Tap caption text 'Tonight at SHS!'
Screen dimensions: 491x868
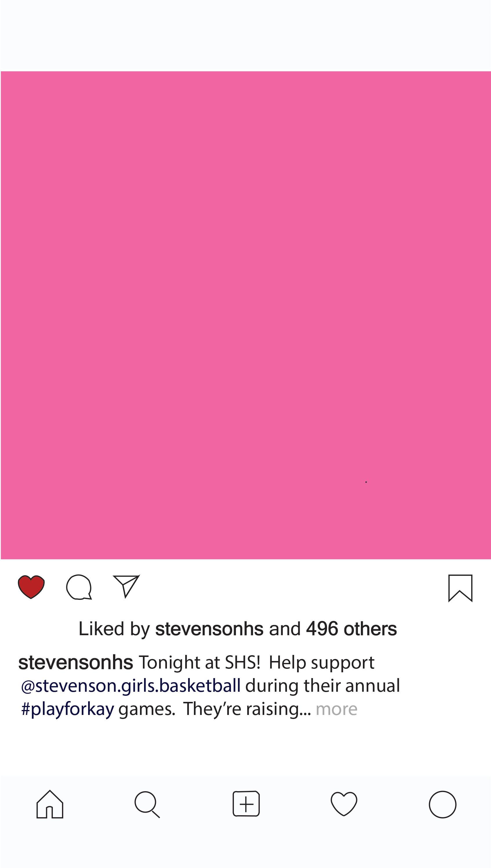[200, 662]
